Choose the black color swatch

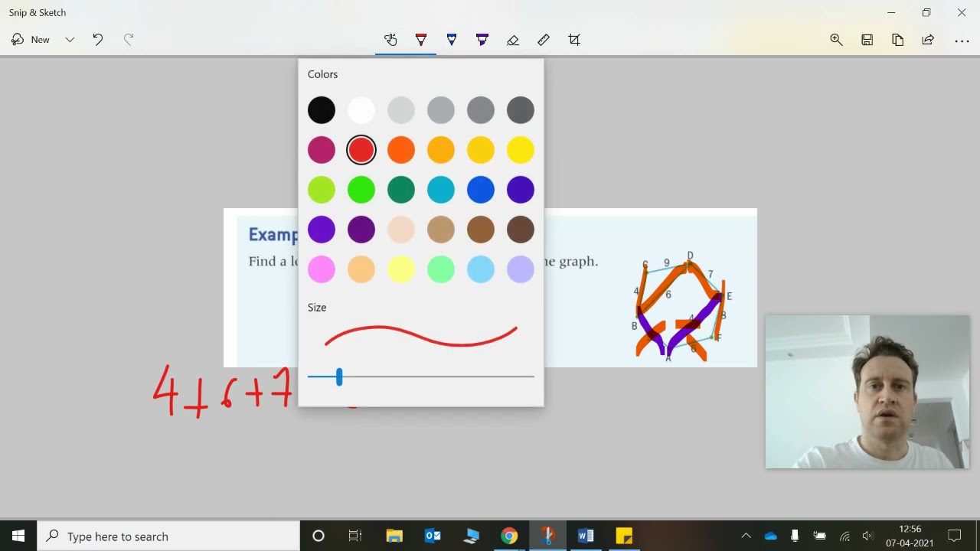[322, 110]
